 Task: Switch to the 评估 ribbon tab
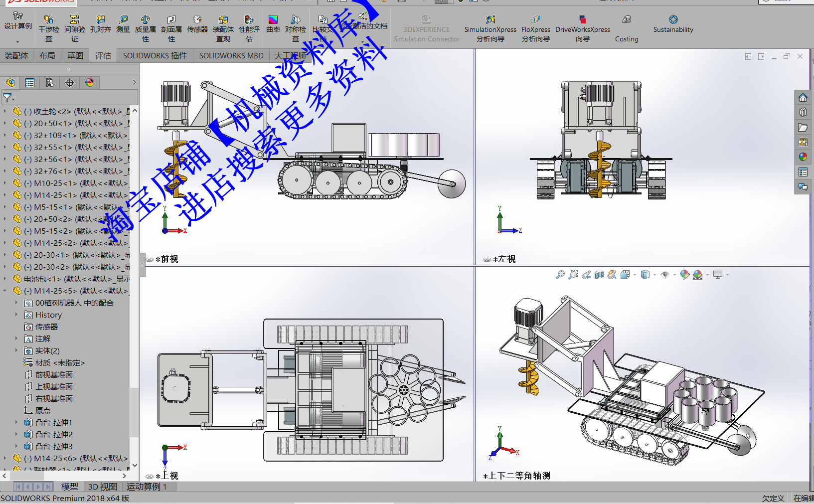(103, 56)
